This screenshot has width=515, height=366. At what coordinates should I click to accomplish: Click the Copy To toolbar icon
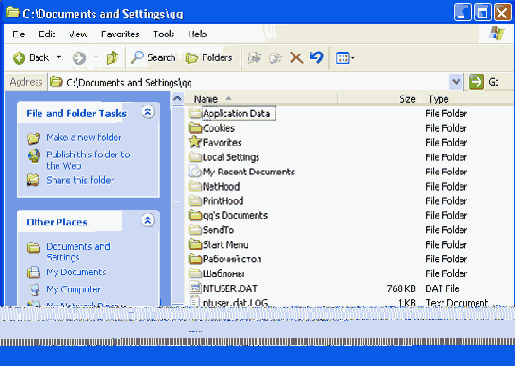coord(275,58)
